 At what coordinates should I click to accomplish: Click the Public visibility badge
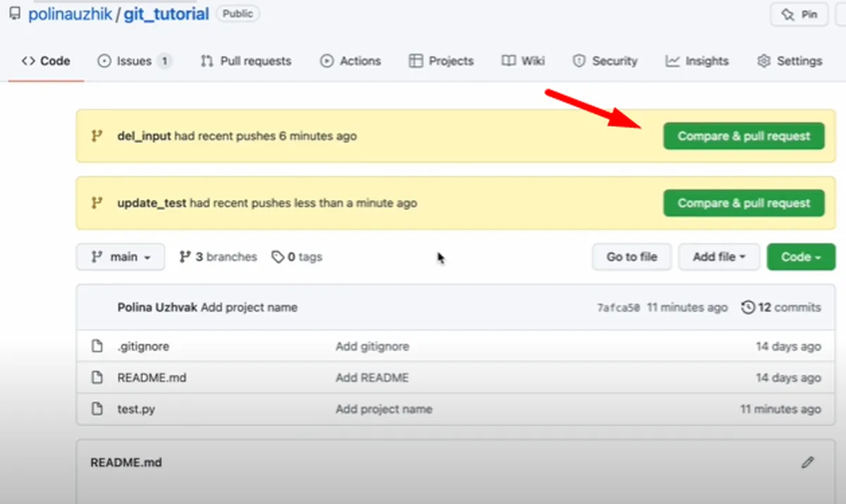pos(238,13)
